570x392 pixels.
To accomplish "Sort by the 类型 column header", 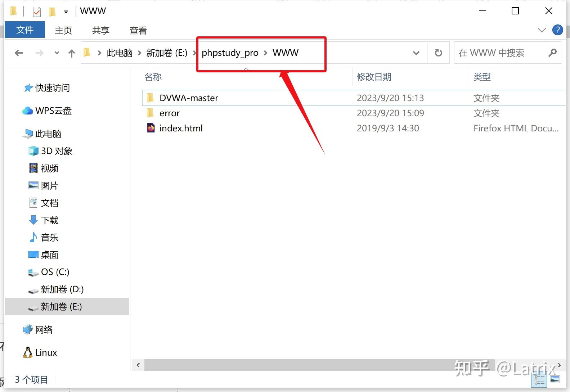I will tap(482, 77).
